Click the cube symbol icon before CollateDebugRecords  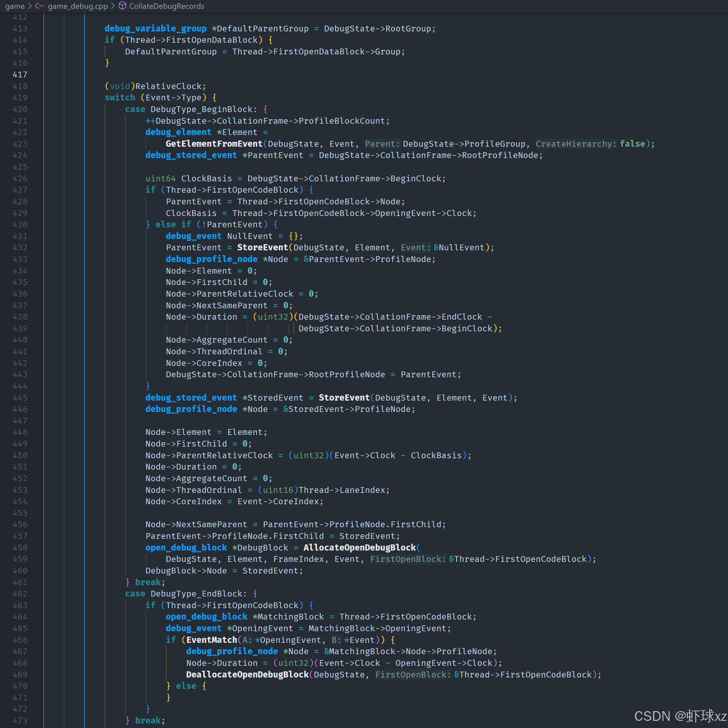click(122, 6)
